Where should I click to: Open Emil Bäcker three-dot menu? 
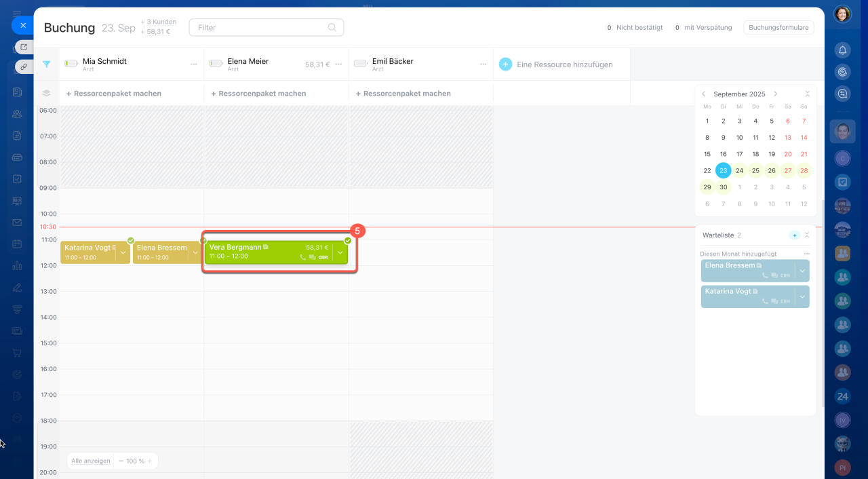tap(483, 64)
